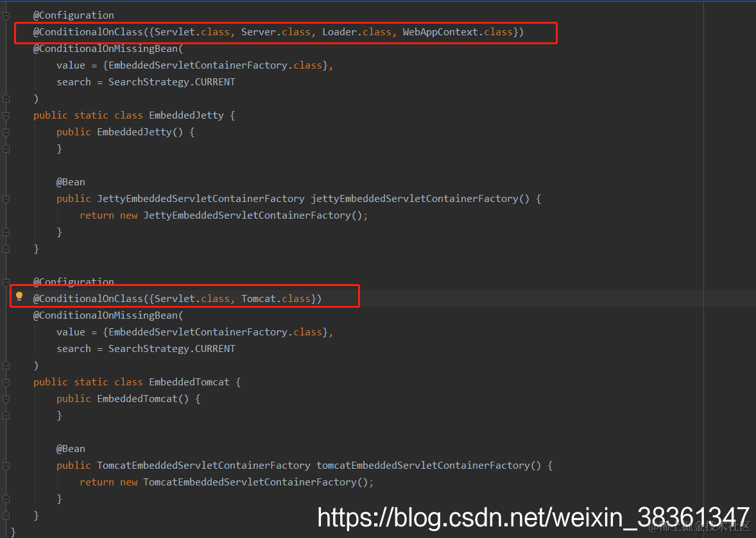Collapse the EmbeddedJetty() constructor fold marker
This screenshot has height=538, width=756.
point(6,133)
